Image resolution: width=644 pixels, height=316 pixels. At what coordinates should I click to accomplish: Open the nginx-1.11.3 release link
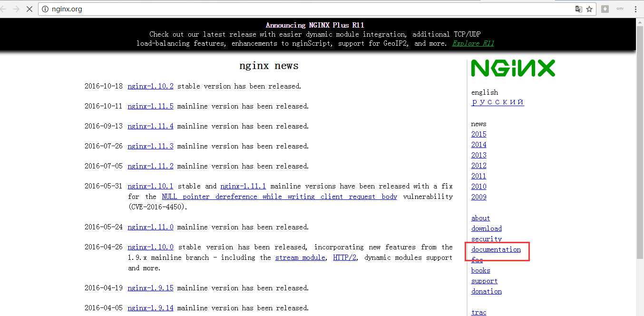point(150,147)
